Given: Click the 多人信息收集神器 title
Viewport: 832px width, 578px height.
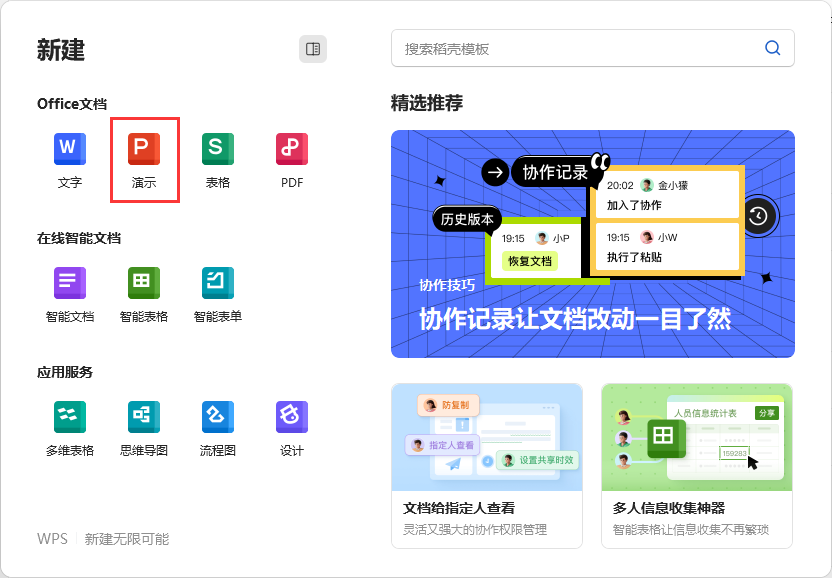Looking at the screenshot, I should 669,508.
